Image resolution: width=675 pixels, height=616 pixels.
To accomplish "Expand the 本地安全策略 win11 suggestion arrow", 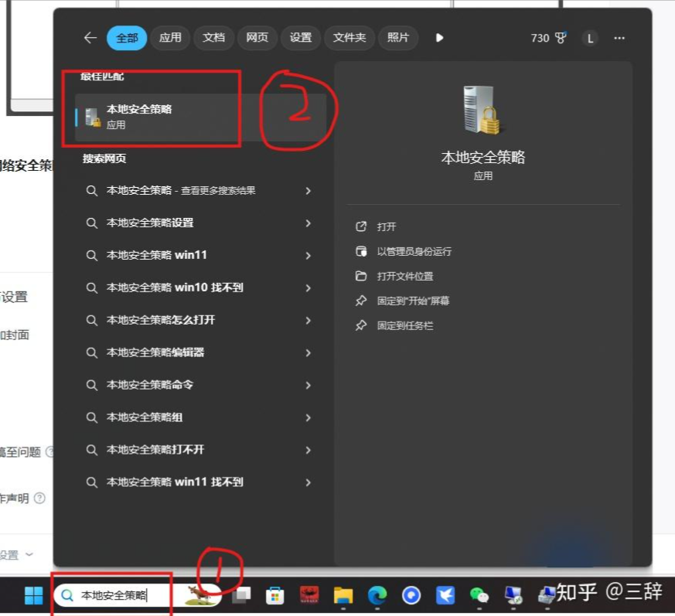I will (x=308, y=256).
